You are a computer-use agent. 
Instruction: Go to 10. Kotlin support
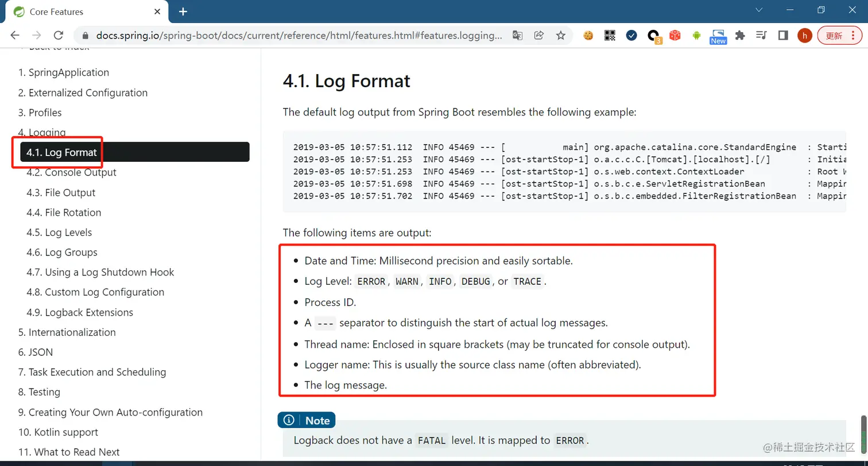58,432
